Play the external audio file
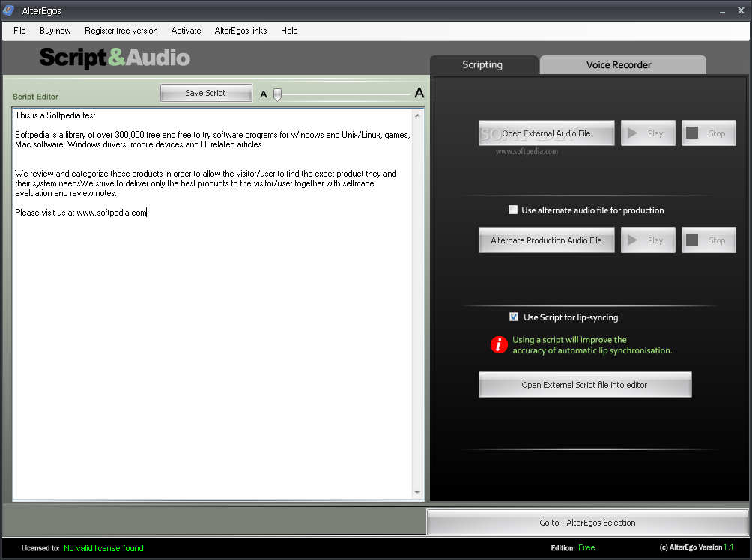Image resolution: width=752 pixels, height=560 pixels. [648, 133]
